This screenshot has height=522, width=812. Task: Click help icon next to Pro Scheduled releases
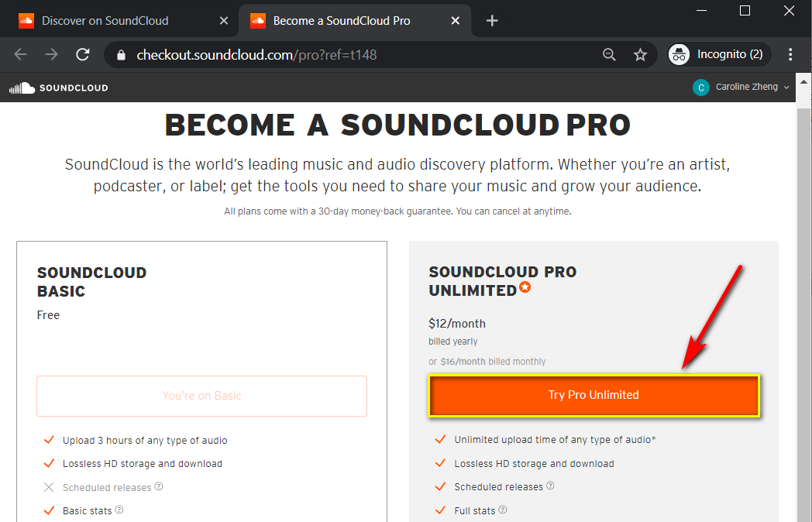[551, 486]
